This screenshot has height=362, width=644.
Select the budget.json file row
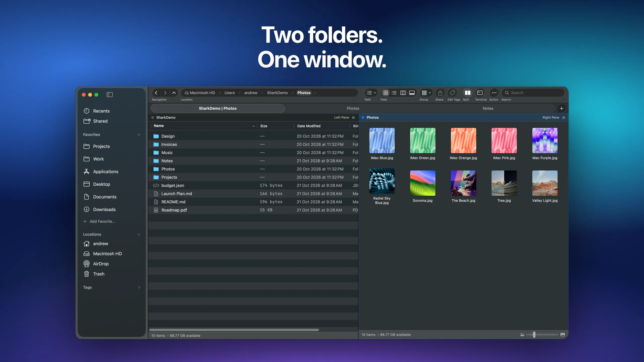pos(253,186)
